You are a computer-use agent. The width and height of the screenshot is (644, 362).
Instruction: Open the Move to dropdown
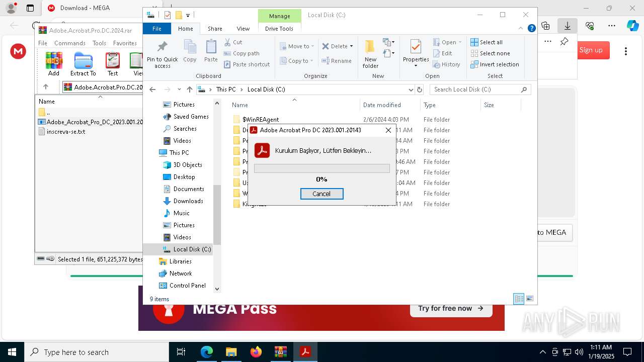pos(297,46)
